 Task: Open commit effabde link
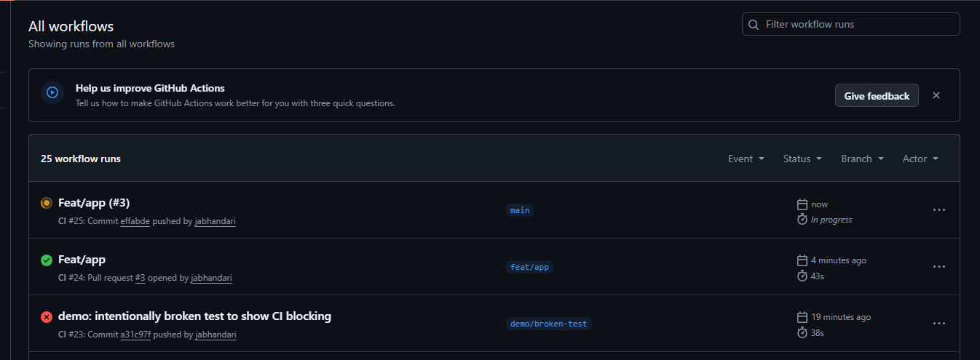(135, 221)
